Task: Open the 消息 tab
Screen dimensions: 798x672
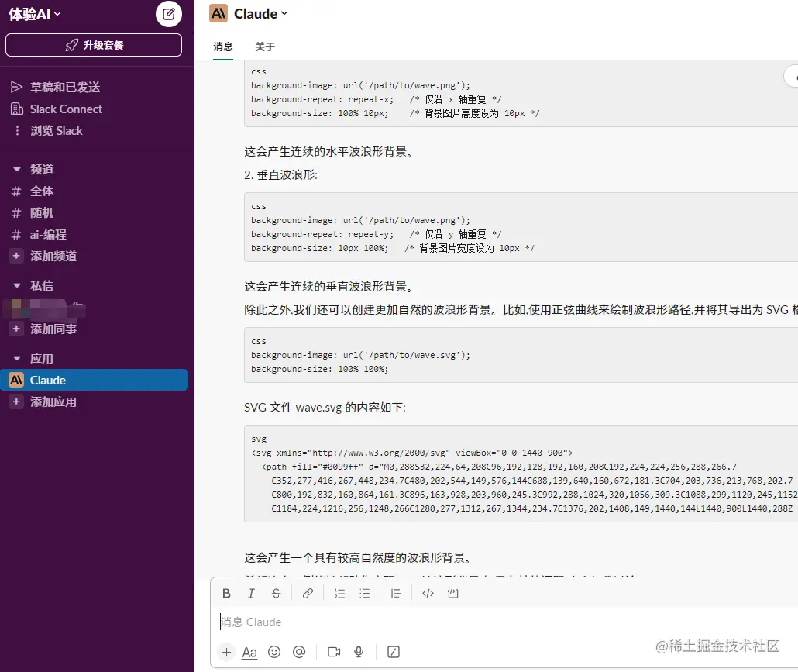Action: [x=222, y=47]
